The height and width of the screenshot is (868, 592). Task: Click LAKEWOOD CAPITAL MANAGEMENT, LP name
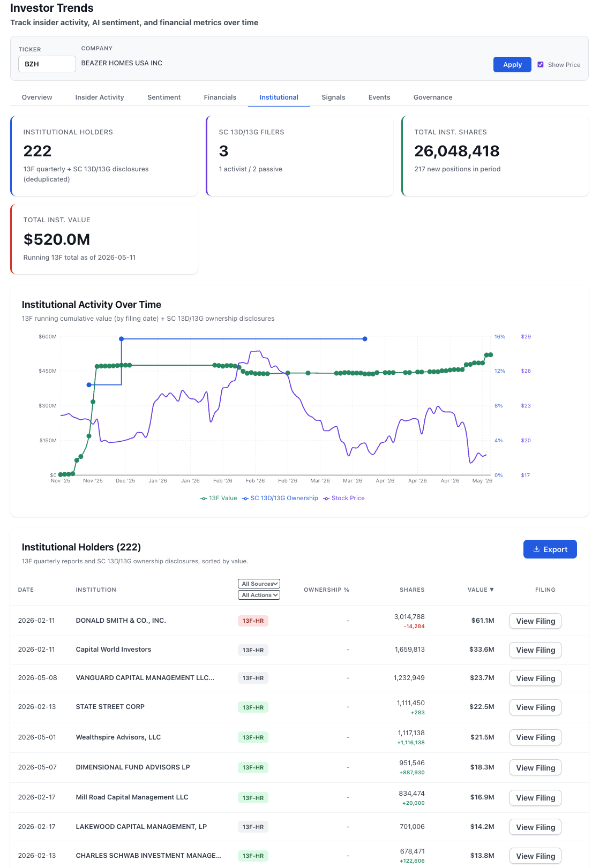click(x=141, y=827)
